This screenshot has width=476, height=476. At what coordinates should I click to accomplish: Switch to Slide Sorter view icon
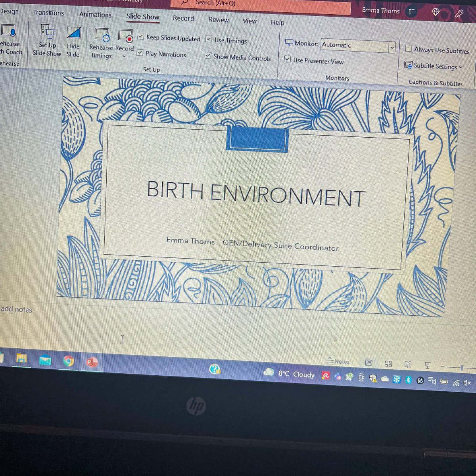388,363
